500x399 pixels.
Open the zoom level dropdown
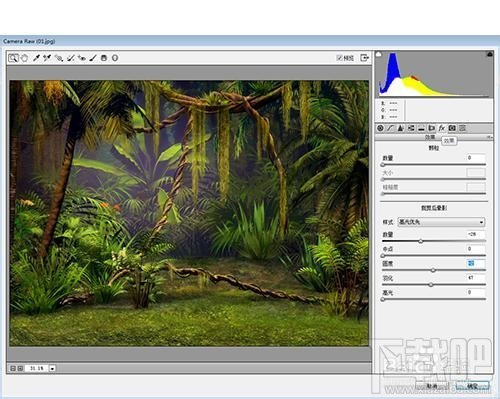[x=52, y=368]
